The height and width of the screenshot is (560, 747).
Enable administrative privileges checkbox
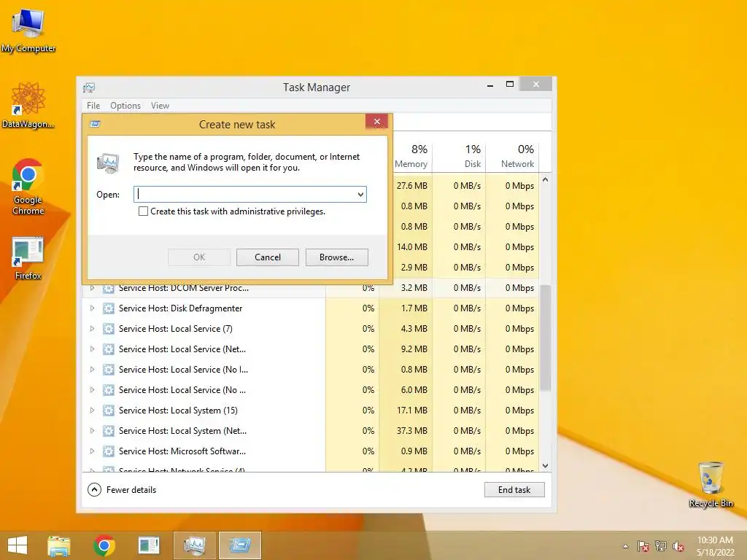[x=143, y=211]
